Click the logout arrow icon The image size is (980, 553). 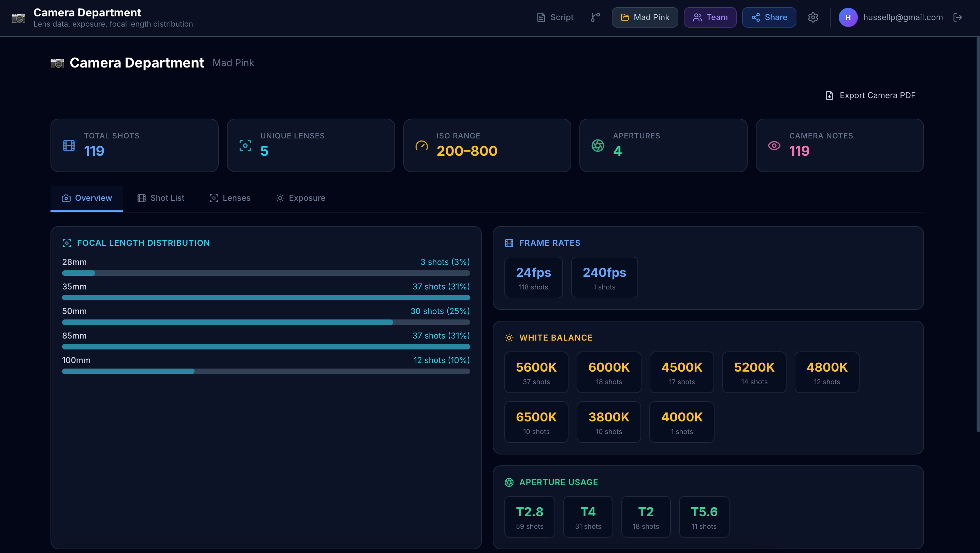click(x=958, y=17)
